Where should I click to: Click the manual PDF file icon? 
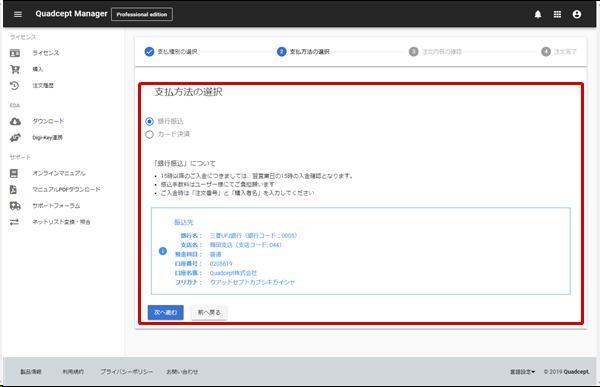(x=13, y=189)
